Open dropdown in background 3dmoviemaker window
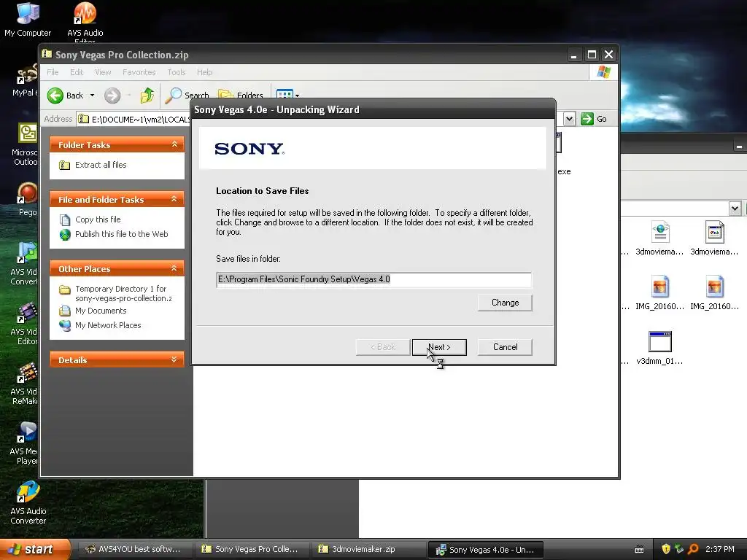Viewport: 747px width, 560px height. point(735,208)
